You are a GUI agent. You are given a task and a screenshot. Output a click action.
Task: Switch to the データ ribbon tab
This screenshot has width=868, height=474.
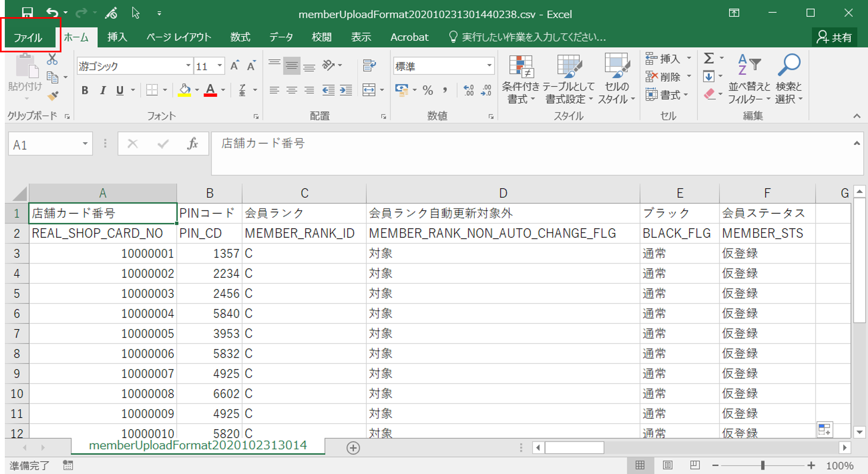281,37
